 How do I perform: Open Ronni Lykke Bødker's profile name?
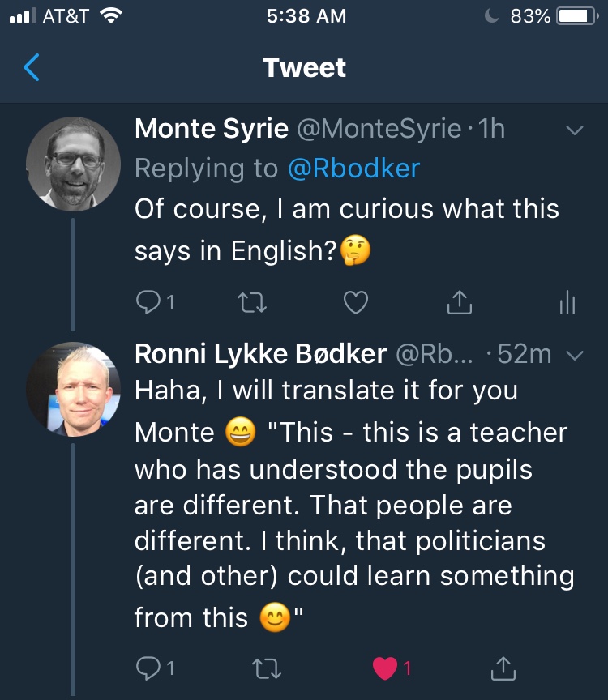(x=260, y=354)
